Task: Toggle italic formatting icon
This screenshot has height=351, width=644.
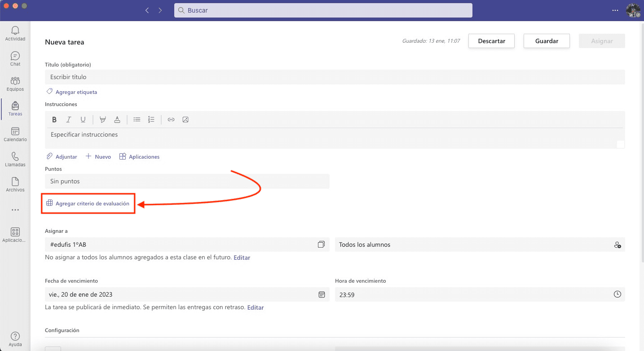Action: click(69, 120)
